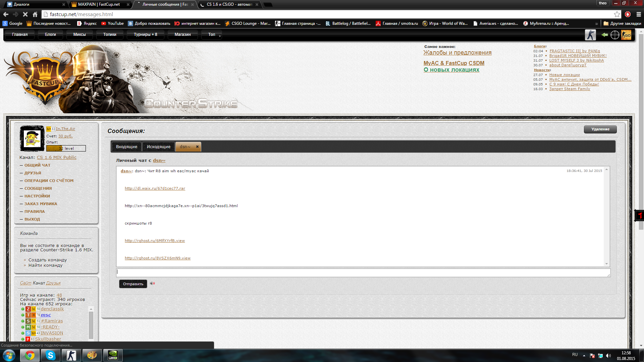Open the Входящие (Inbox) tab
The width and height of the screenshot is (644, 362).
[126, 146]
